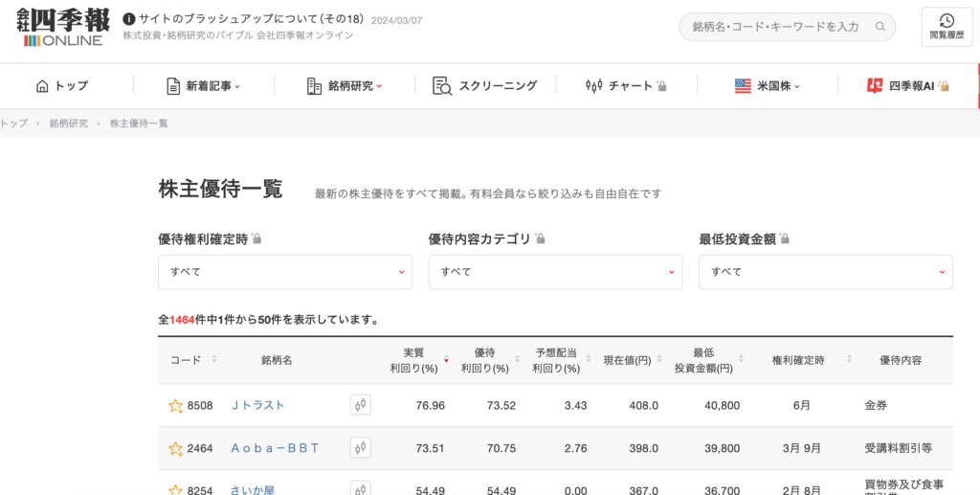Click the home icon in トップ menu

click(42, 86)
